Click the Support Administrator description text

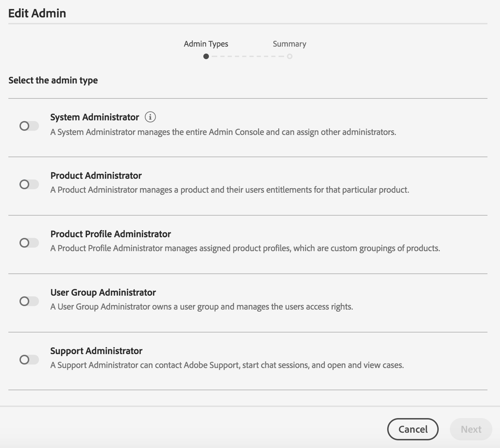pyautogui.click(x=227, y=365)
